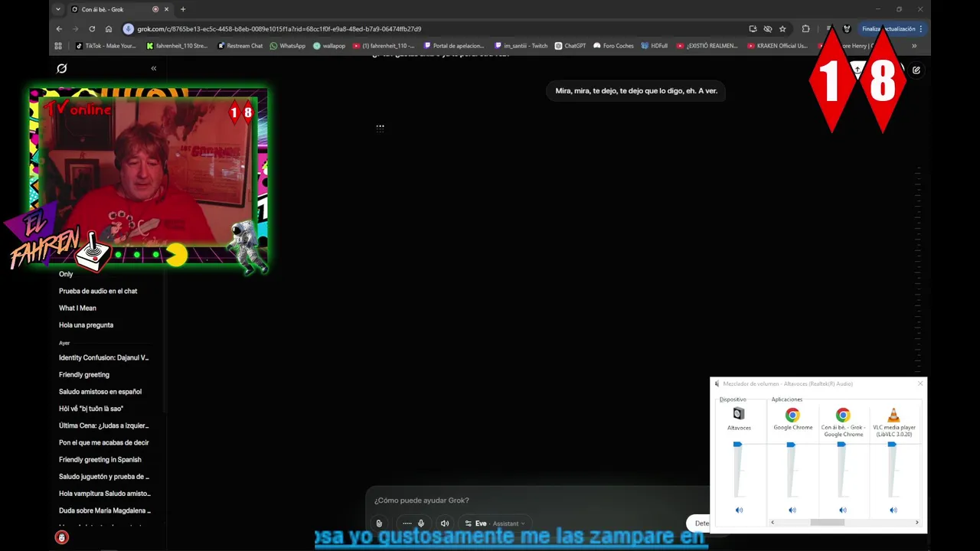
Task: Open the Portal de apelacion... bookmark
Action: [x=453, y=46]
